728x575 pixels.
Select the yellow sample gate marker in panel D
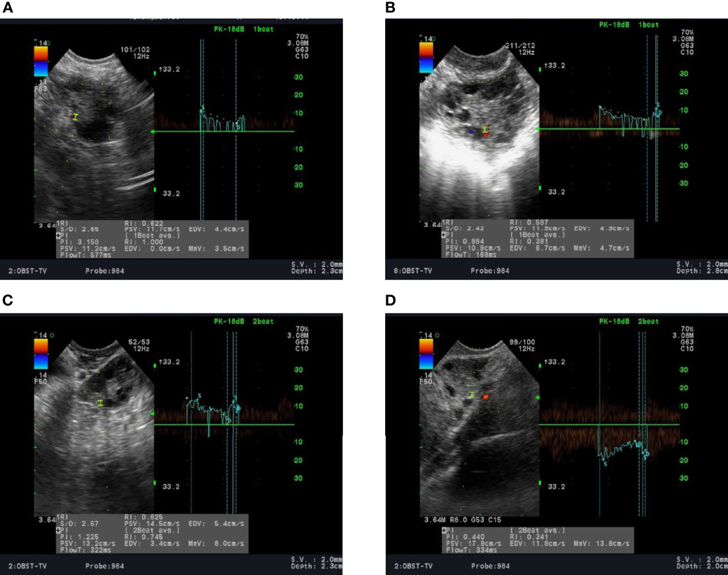(x=471, y=395)
